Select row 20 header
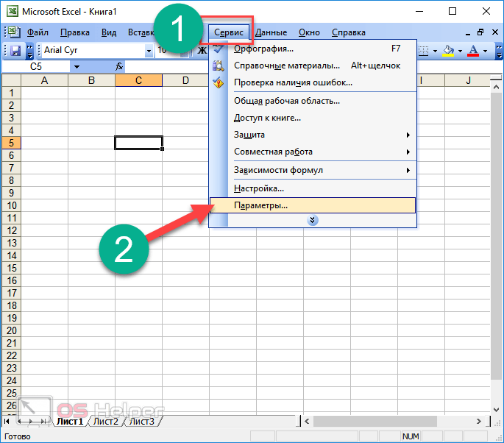Screen dimensions: 504x443 click(x=12, y=330)
